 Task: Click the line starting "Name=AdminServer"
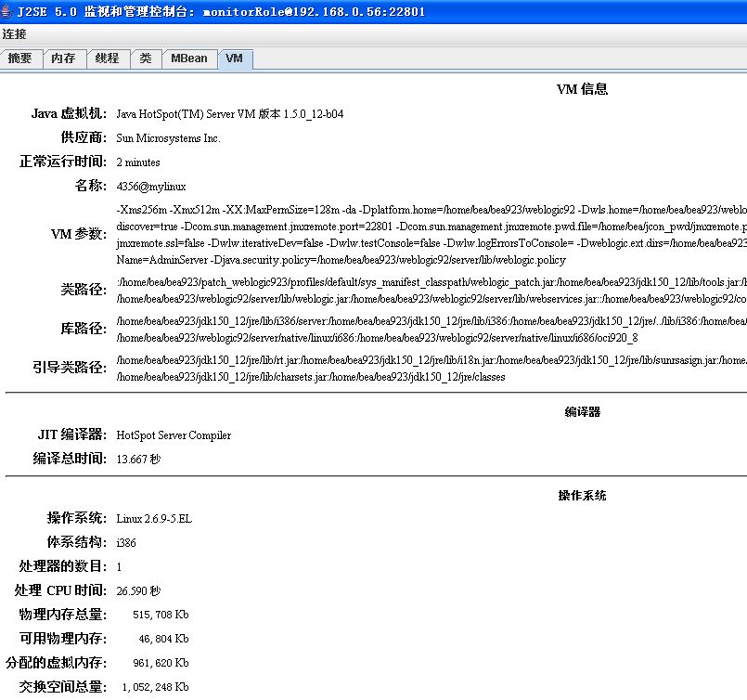coord(341,260)
